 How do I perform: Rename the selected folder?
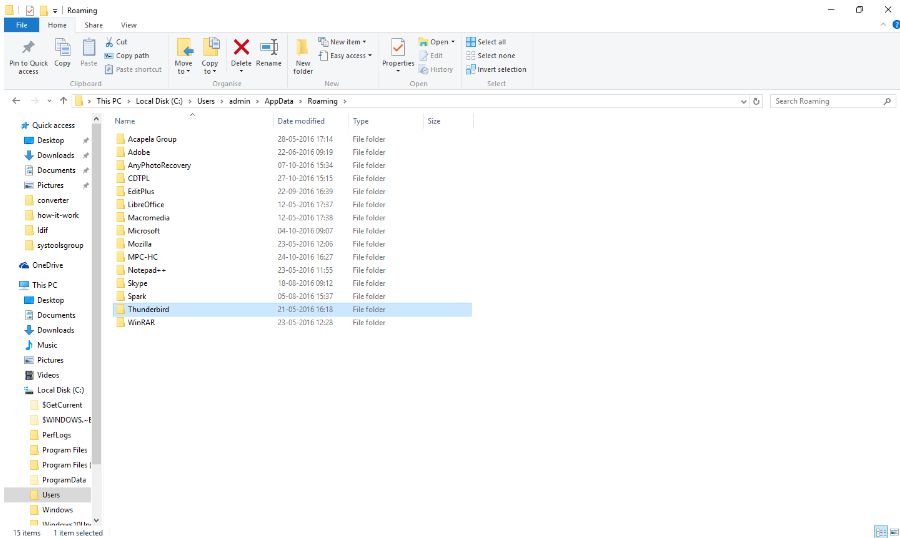coord(269,53)
